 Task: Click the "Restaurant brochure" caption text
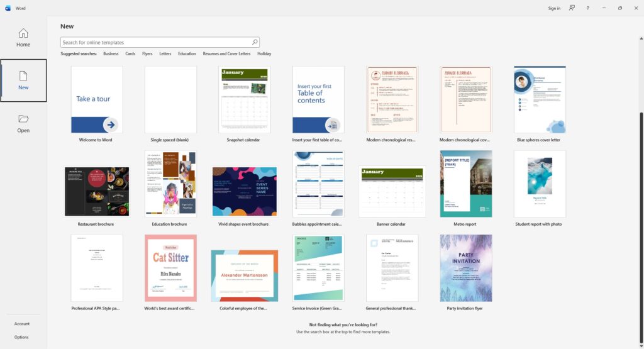[96, 224]
